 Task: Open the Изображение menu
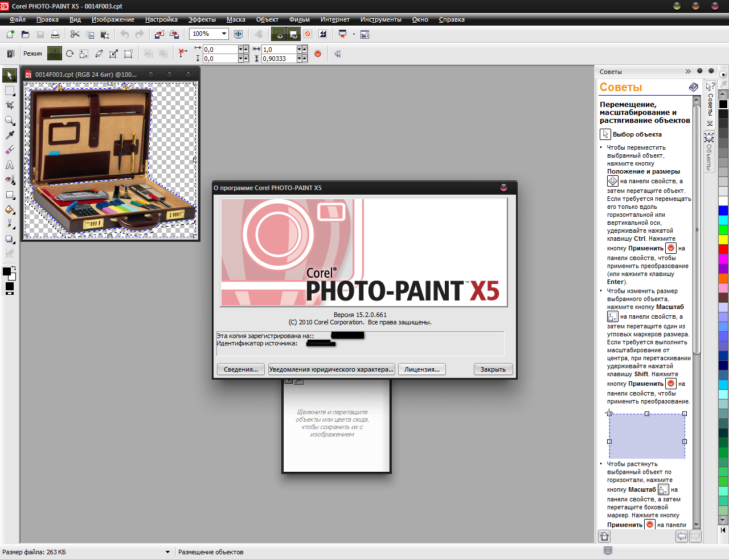pyautogui.click(x=113, y=19)
